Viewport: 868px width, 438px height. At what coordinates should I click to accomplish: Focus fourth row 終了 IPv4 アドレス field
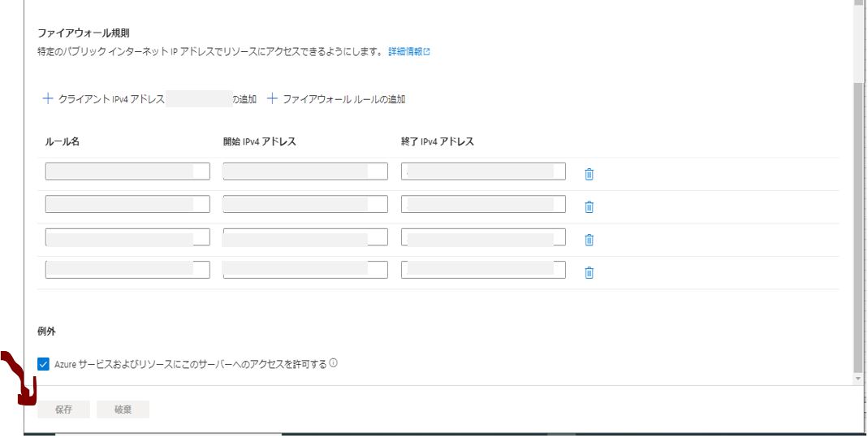tap(483, 270)
